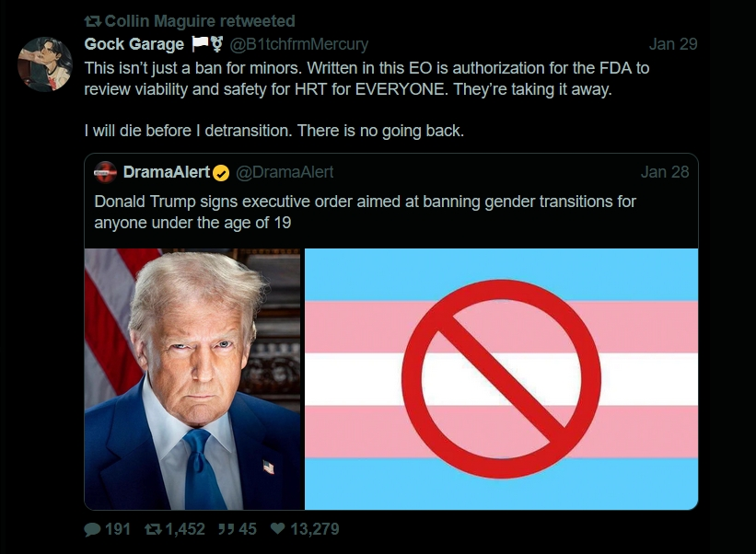Click the DramaAlert display name

(x=167, y=172)
